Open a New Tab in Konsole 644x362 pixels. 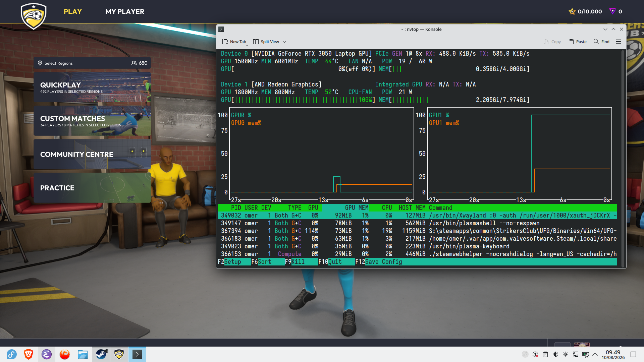[234, 42]
